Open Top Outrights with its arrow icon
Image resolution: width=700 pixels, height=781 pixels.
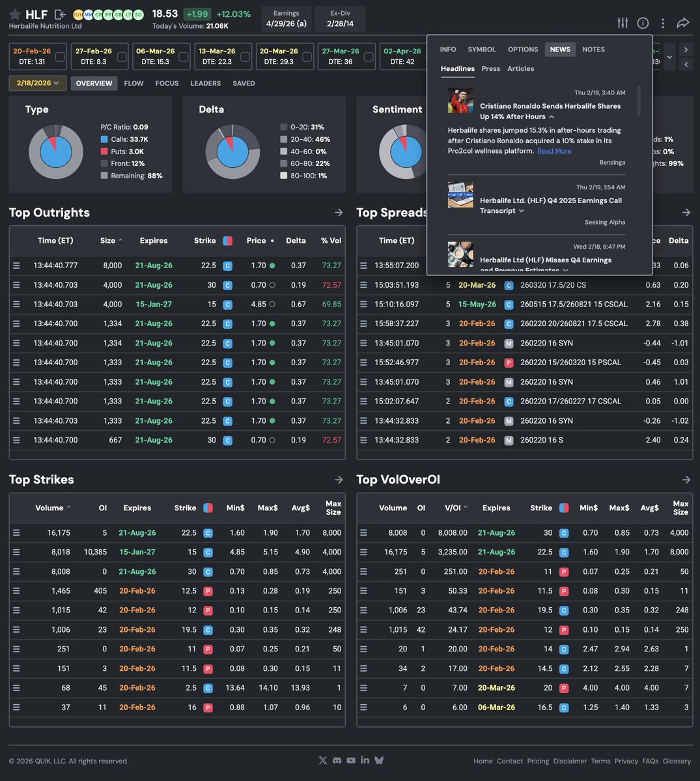coord(339,212)
